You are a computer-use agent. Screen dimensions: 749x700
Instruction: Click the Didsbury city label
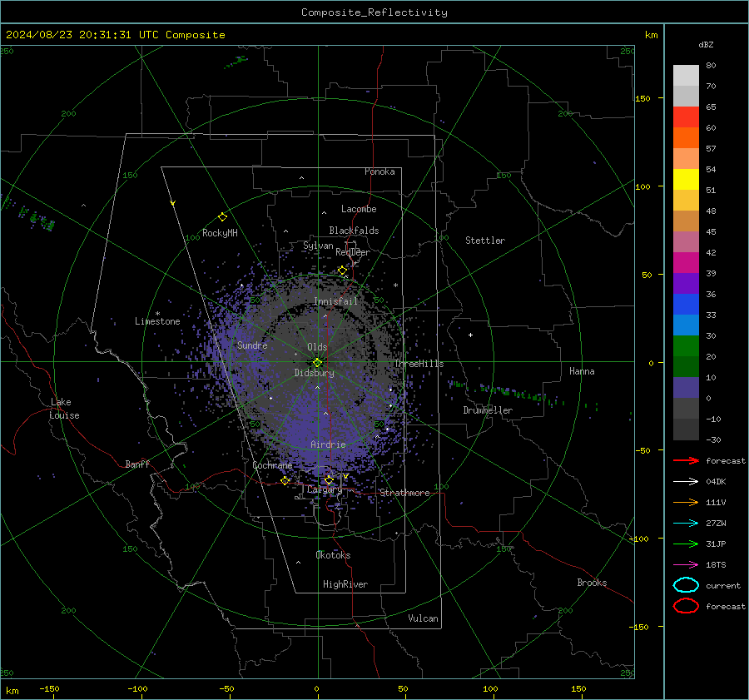314,373
